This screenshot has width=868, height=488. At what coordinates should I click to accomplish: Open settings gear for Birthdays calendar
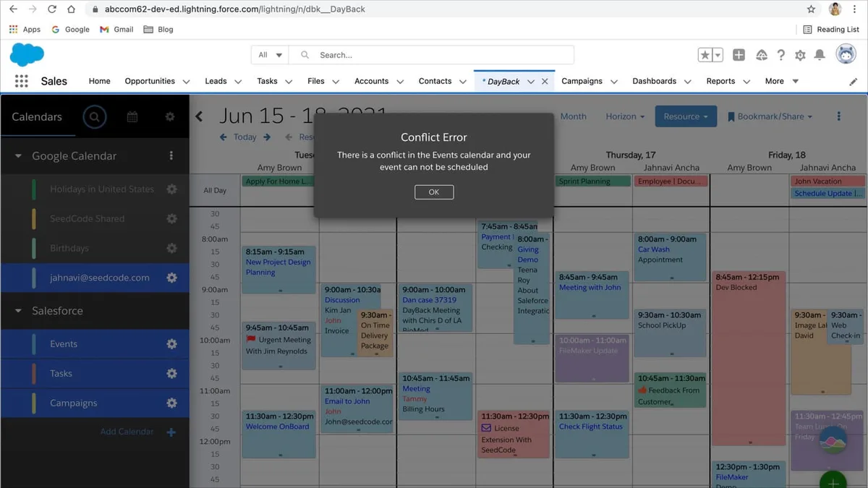(x=171, y=248)
